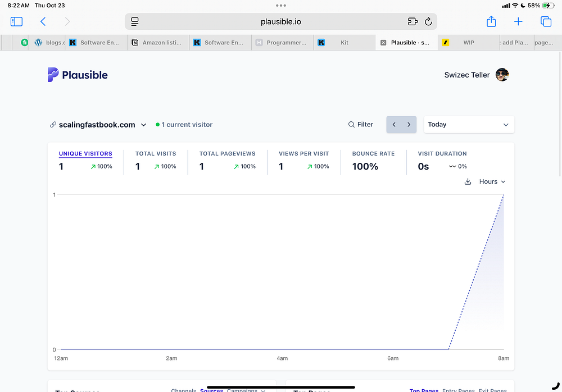The image size is (562, 392).
Task: Open the Safari share sheet
Action: click(491, 21)
